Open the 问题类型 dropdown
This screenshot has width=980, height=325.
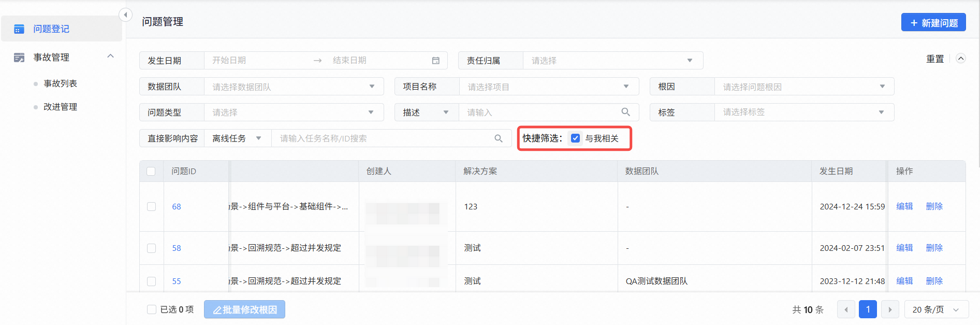click(x=294, y=112)
